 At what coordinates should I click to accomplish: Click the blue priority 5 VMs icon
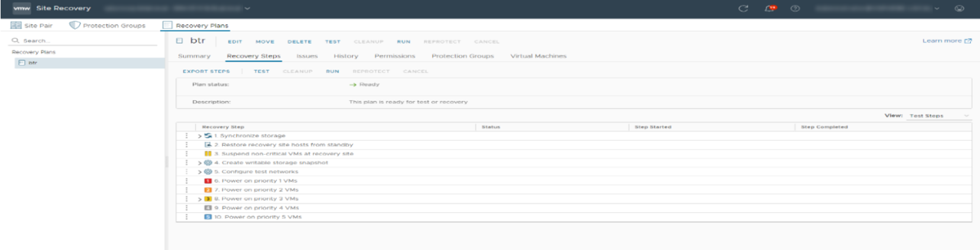[x=208, y=217]
